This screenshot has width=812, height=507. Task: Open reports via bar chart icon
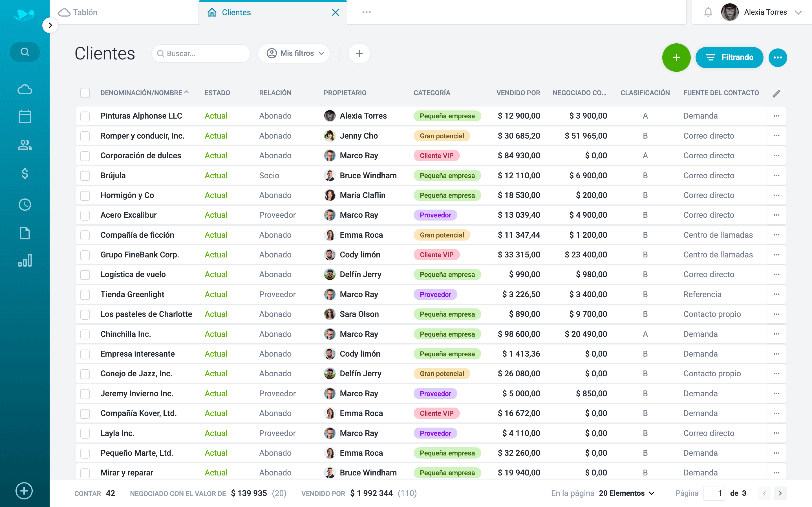click(x=25, y=261)
